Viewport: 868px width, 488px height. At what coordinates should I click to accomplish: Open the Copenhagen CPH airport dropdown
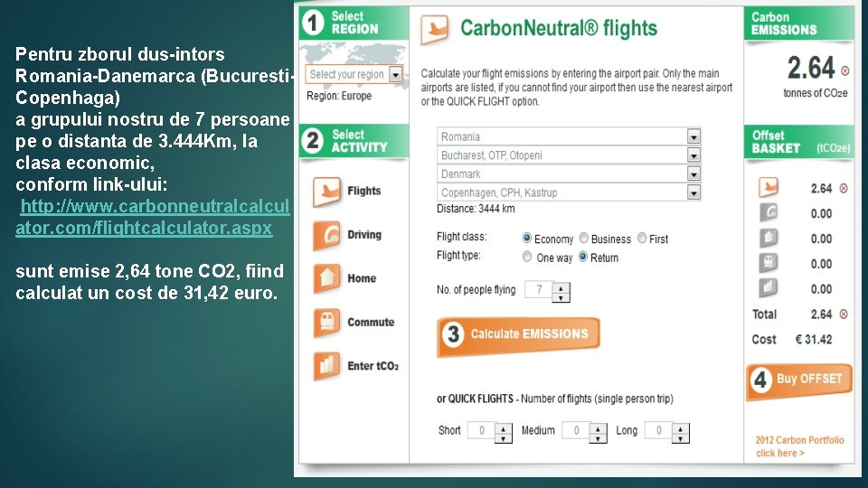click(x=693, y=192)
